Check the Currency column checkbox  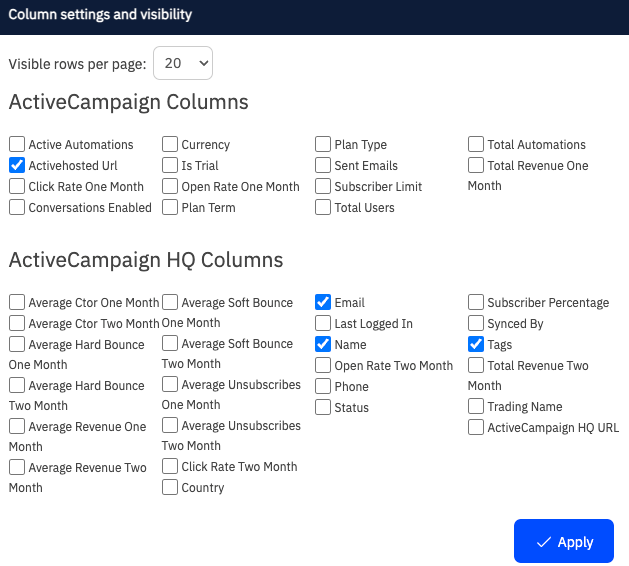coord(170,144)
